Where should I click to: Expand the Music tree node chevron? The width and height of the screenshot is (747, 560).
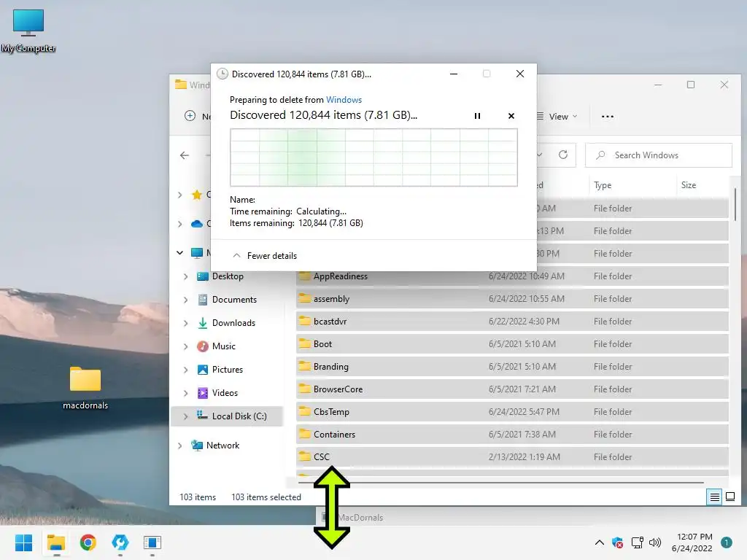click(185, 346)
